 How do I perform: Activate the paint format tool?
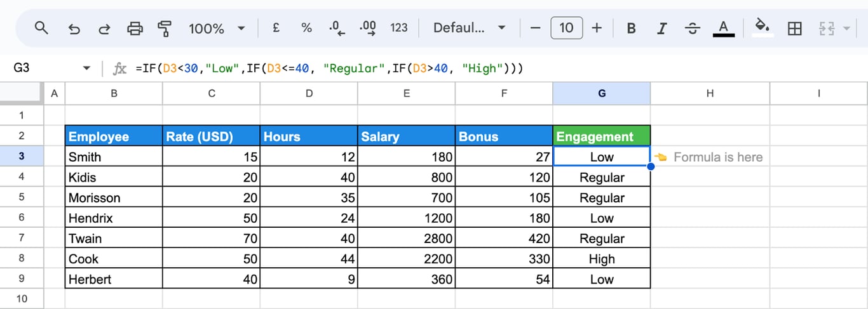(165, 29)
